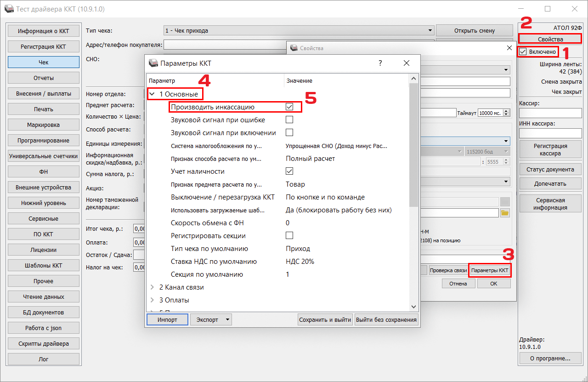
Task: Uncheck the Включено checkbox
Action: tap(523, 52)
